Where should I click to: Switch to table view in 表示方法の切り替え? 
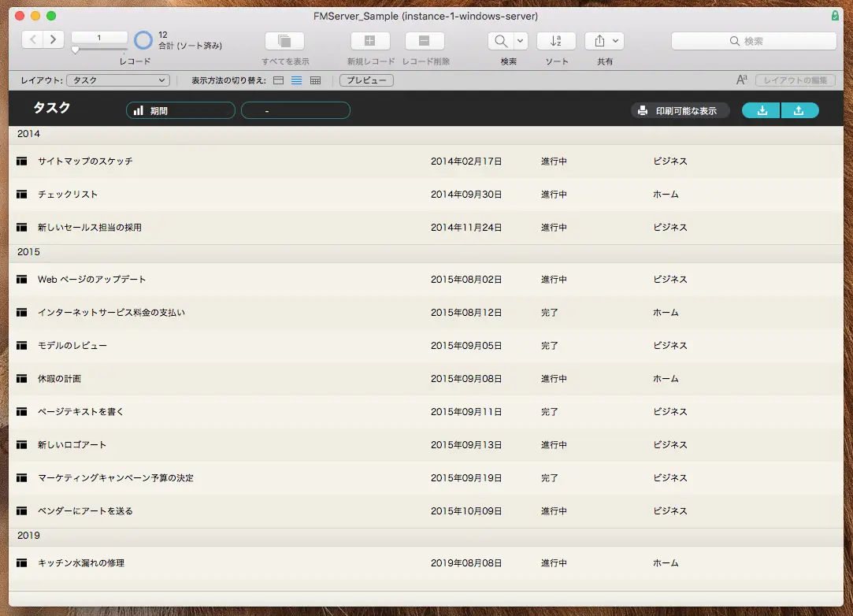tap(315, 80)
